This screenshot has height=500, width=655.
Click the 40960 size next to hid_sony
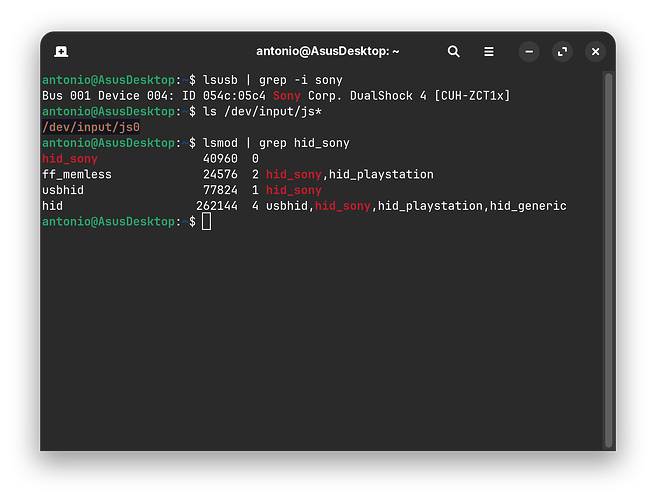pyautogui.click(x=220, y=158)
